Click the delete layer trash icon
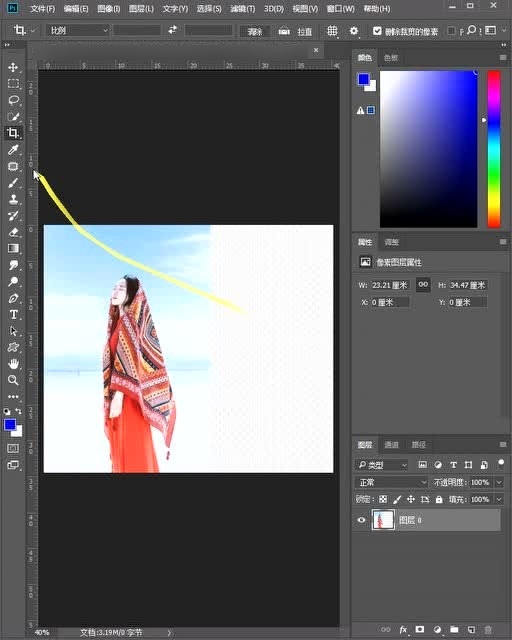Image resolution: width=512 pixels, height=640 pixels. click(x=488, y=630)
